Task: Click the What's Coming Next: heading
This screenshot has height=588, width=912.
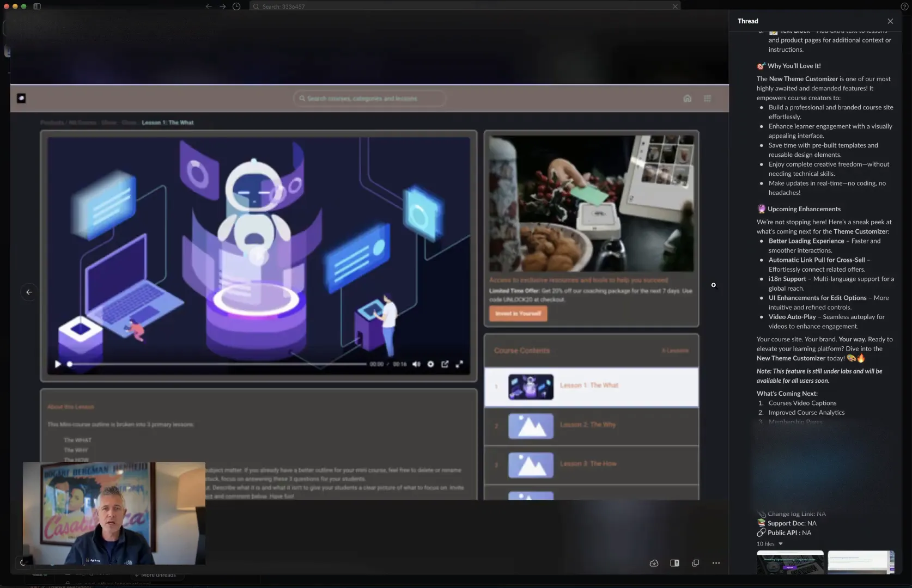Action: coord(787,394)
